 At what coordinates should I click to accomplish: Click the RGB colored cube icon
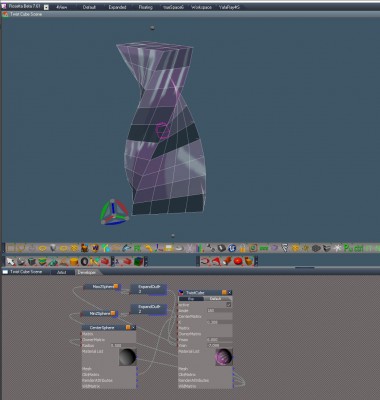coord(139,261)
